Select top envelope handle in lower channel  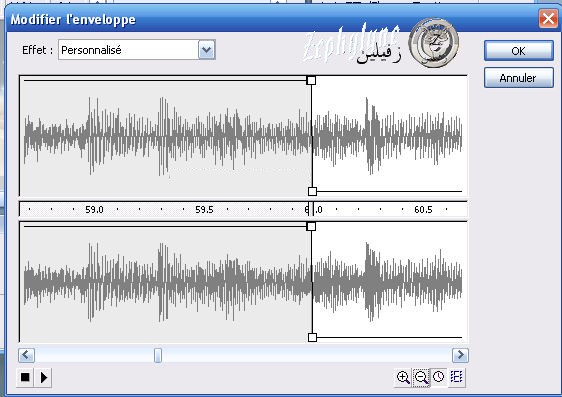tap(311, 226)
